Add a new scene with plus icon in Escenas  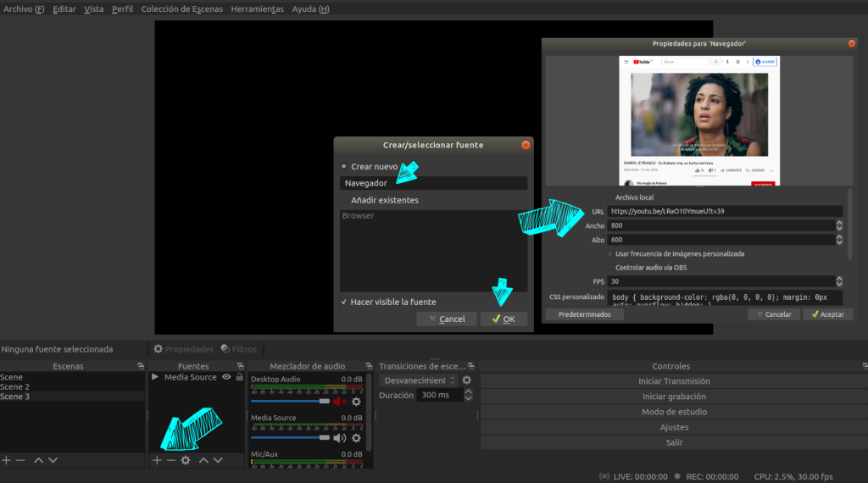point(6,460)
